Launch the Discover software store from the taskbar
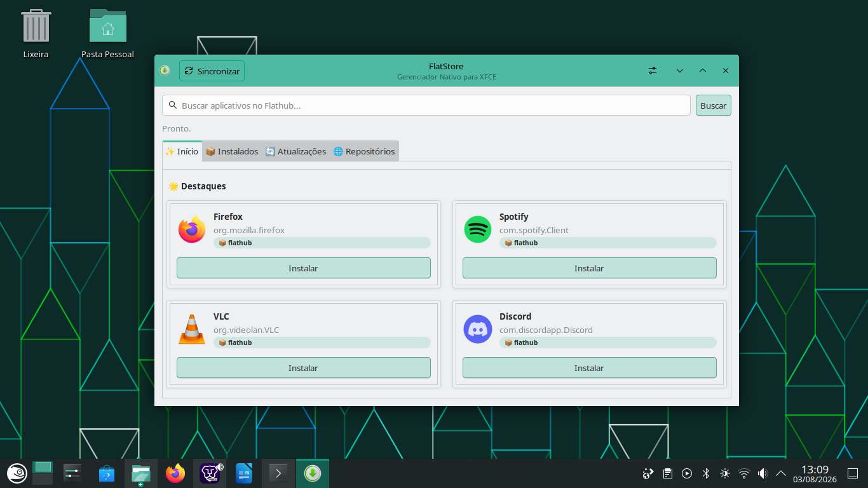Viewport: 868px width, 488px height. tap(107, 473)
